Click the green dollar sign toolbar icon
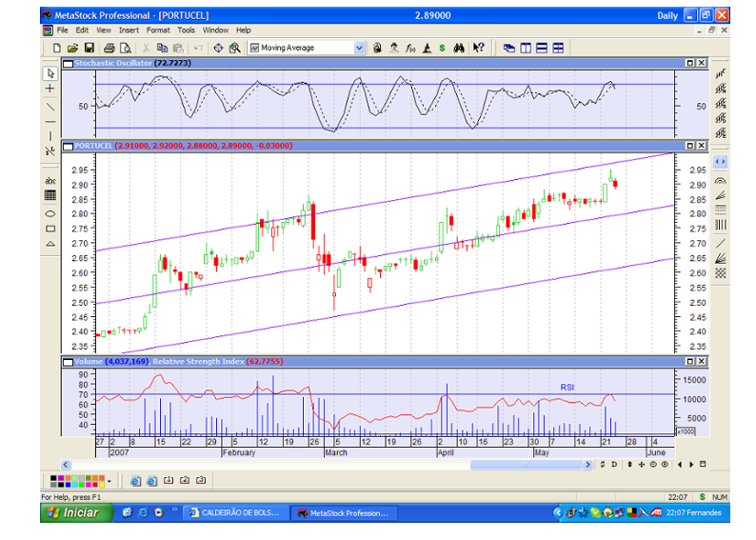This screenshot has height=540, width=756. point(442,48)
